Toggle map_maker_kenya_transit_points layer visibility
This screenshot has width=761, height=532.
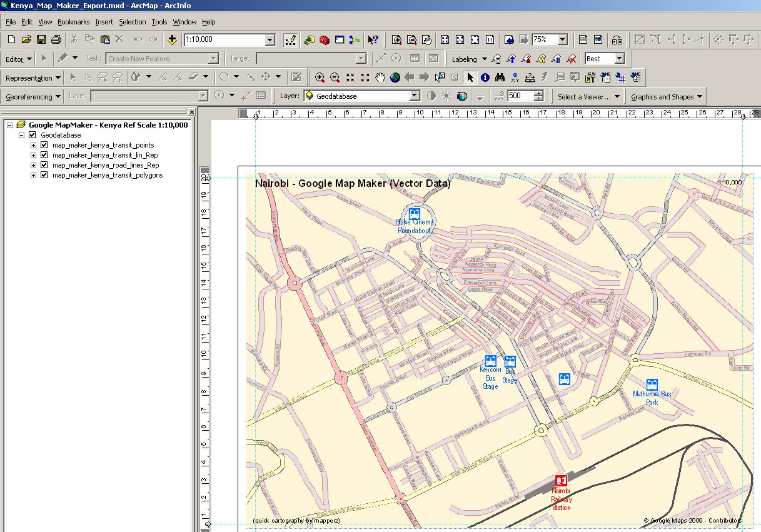point(44,145)
